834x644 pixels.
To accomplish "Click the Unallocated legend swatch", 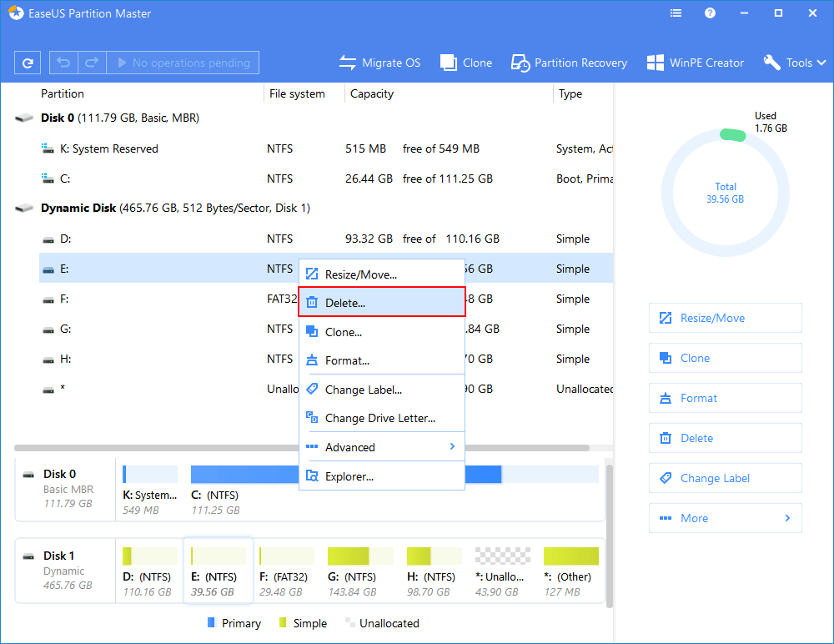I will 349,622.
